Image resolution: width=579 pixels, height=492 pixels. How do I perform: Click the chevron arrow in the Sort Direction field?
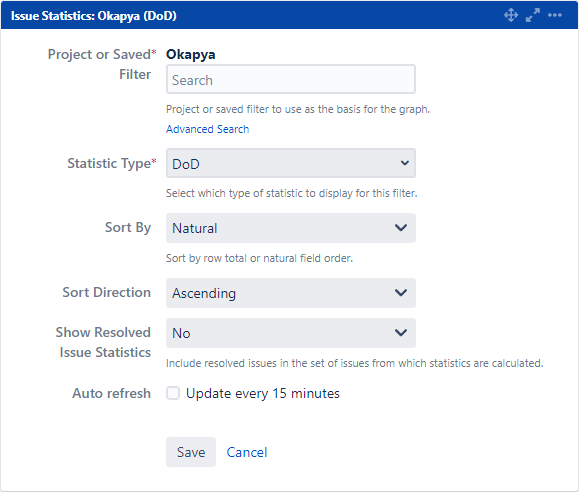point(401,293)
